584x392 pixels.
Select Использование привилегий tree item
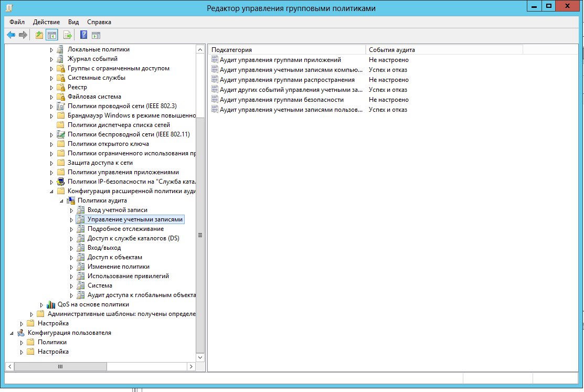click(128, 276)
